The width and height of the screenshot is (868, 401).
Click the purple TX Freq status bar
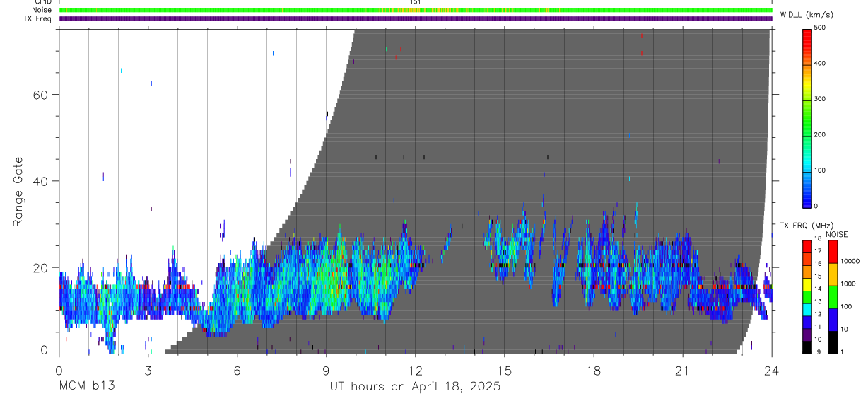coord(416,18)
